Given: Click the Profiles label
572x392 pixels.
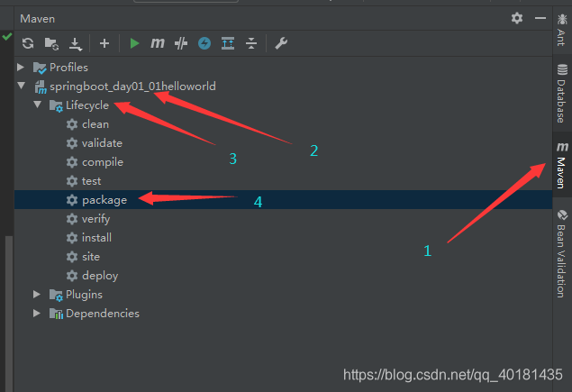Looking at the screenshot, I should coord(68,68).
